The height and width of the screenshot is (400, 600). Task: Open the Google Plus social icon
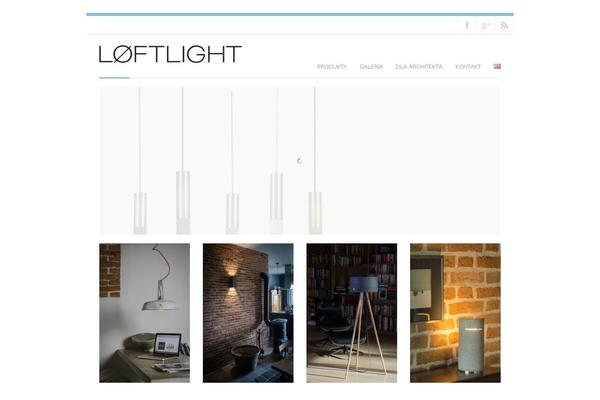[x=485, y=26]
